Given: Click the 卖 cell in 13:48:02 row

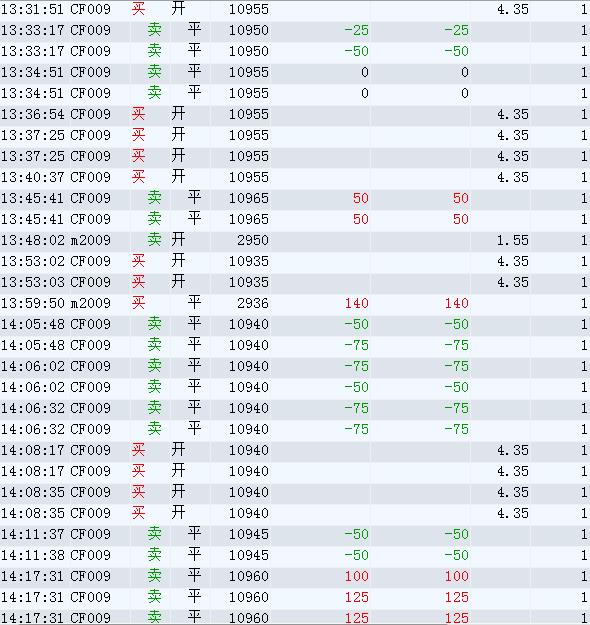Looking at the screenshot, I should pyautogui.click(x=154, y=240).
